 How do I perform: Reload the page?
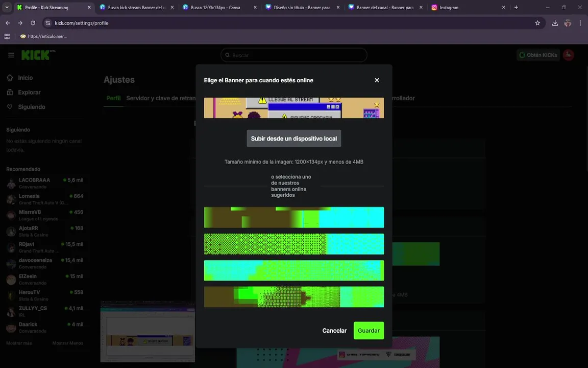coord(33,23)
